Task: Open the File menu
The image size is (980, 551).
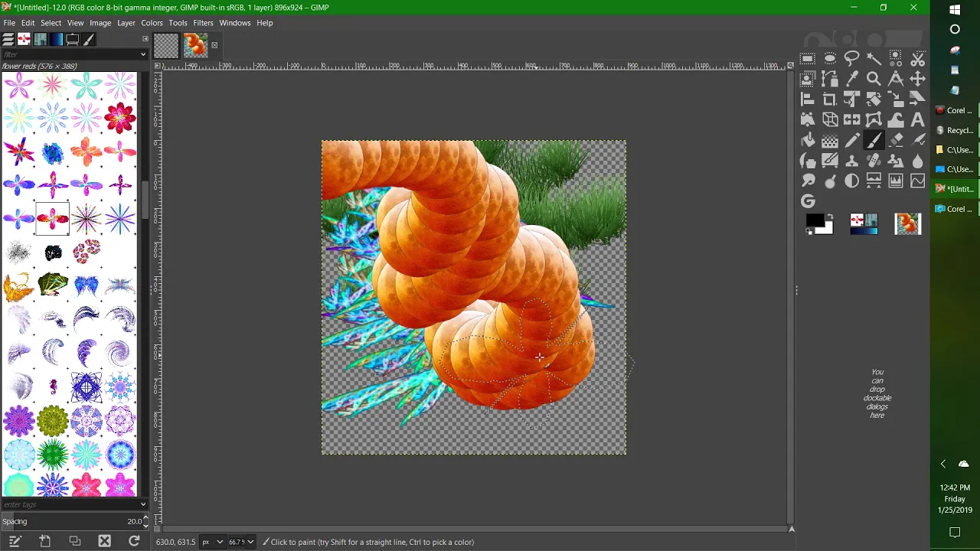Action: tap(9, 23)
